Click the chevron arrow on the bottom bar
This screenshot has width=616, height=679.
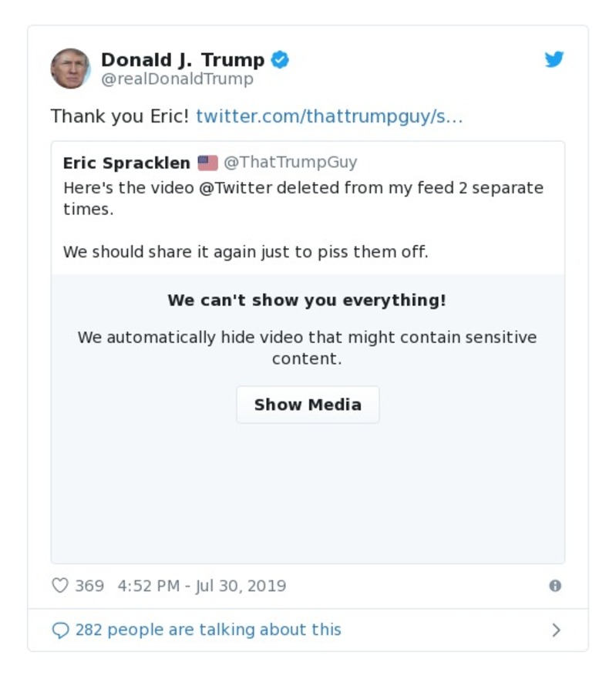(555, 630)
